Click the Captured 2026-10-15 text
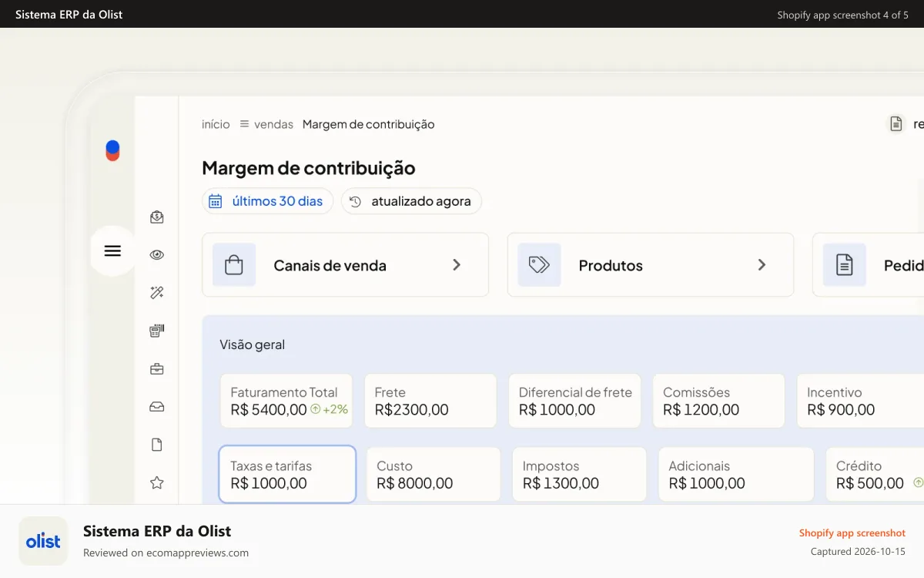 tap(858, 552)
